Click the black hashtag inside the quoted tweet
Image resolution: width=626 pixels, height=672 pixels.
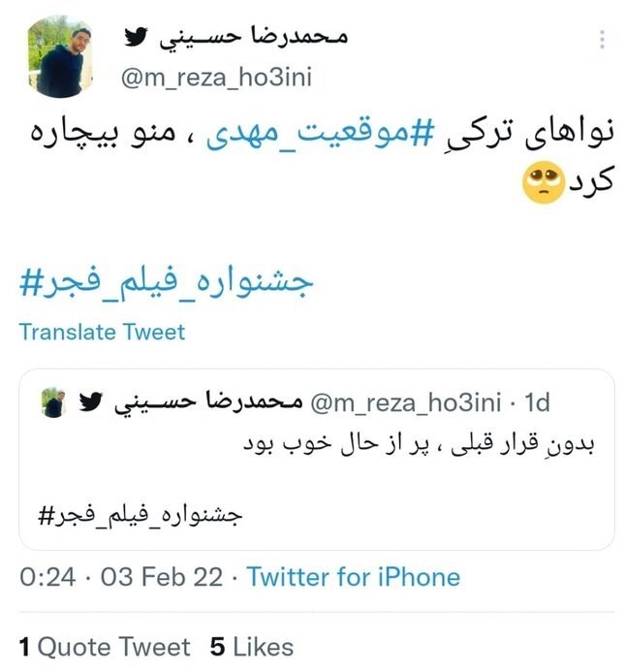coord(140,516)
